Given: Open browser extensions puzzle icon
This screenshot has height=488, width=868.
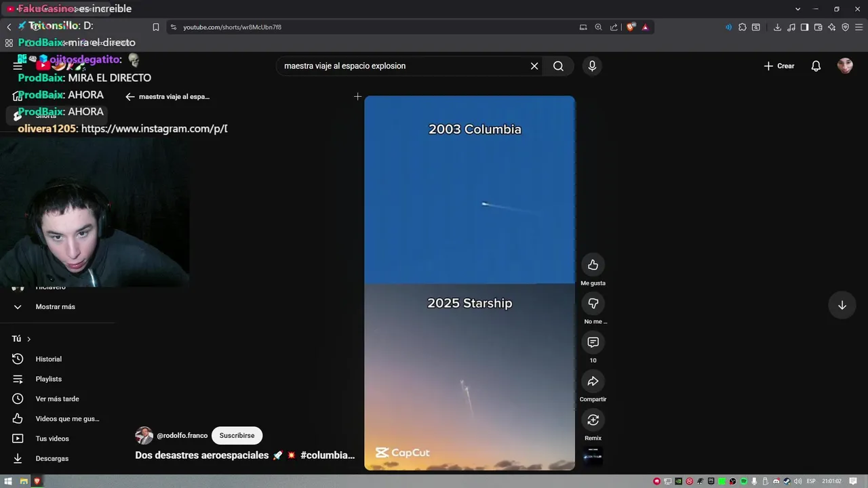Looking at the screenshot, I should point(743,27).
